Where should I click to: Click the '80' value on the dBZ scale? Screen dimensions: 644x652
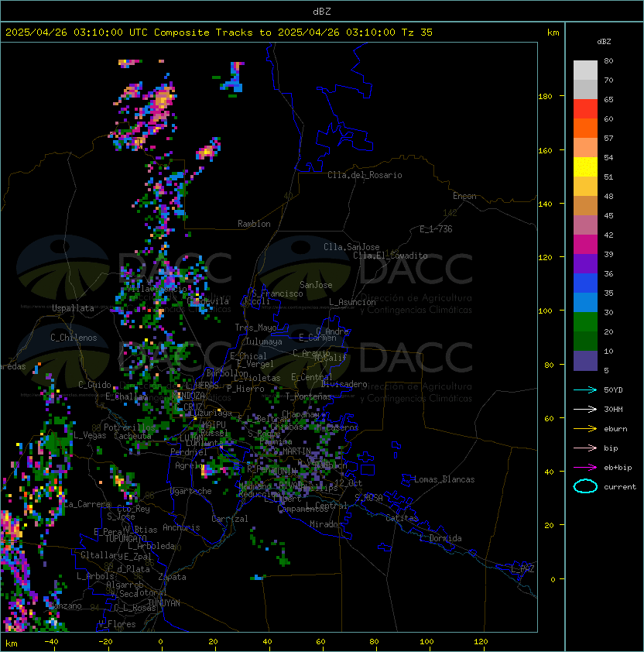tap(608, 60)
